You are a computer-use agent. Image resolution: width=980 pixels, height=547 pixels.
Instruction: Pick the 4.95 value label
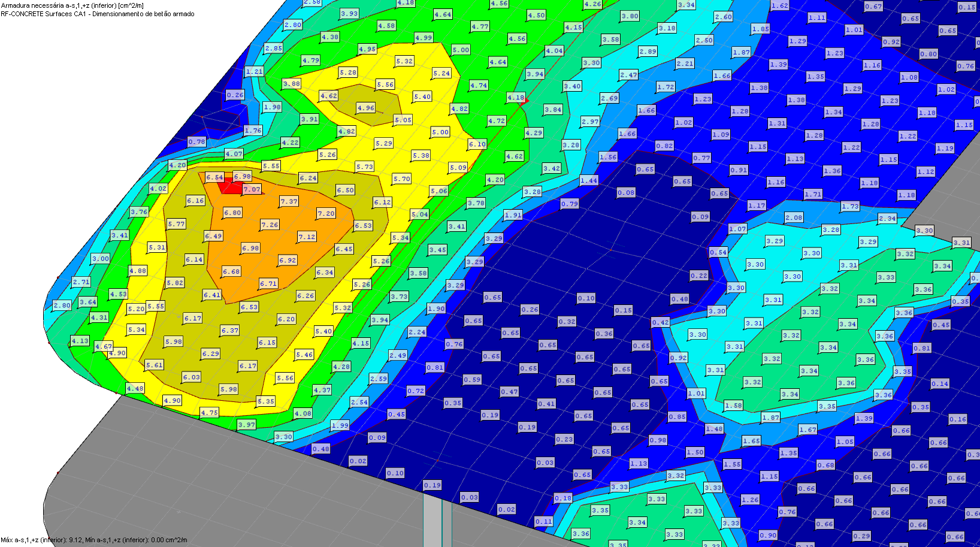coord(367,49)
